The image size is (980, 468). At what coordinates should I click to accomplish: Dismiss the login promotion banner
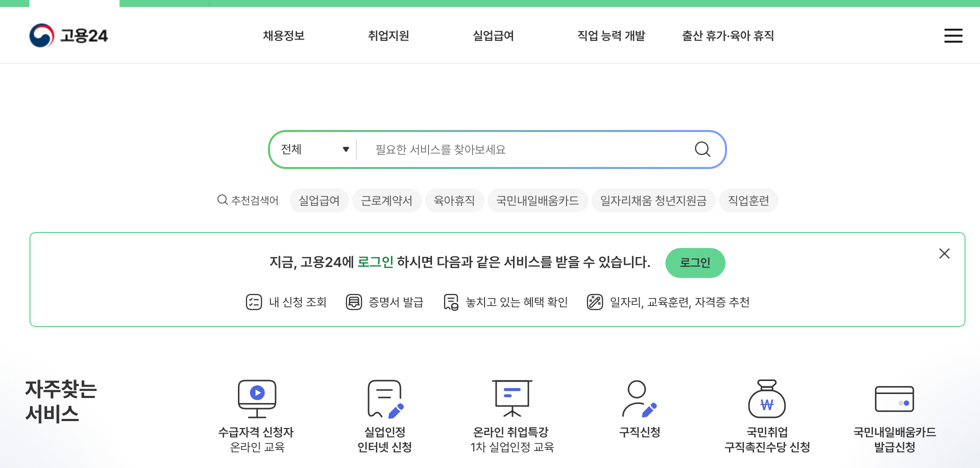click(x=944, y=253)
